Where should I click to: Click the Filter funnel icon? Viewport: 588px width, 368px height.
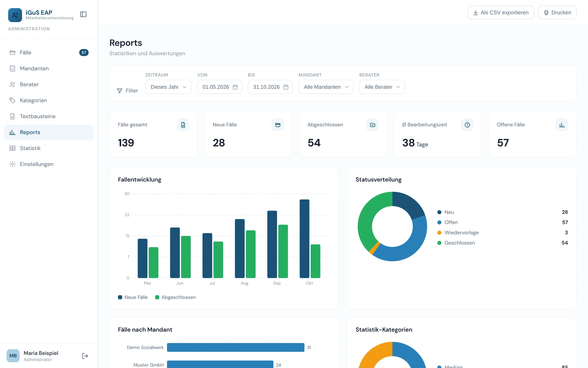coord(120,91)
